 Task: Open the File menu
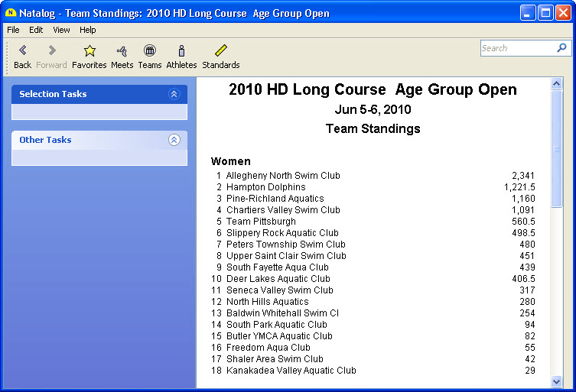13,30
